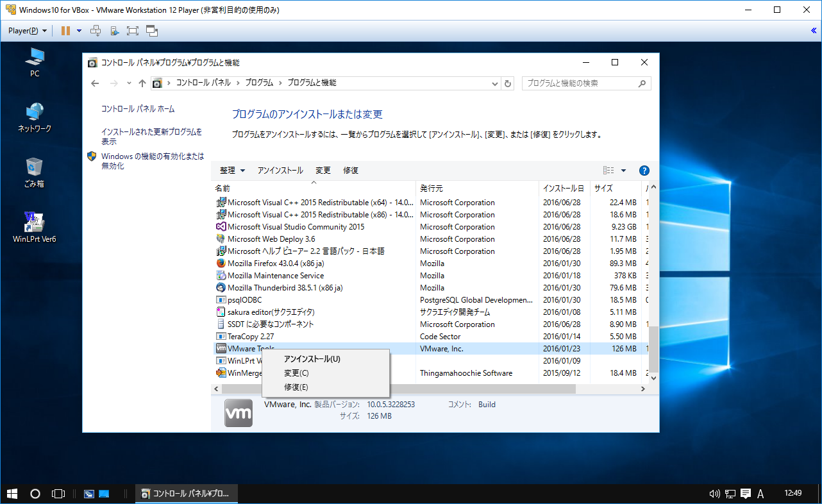Select the SSDT に必要なコンポーネント row
Viewport: 822px width, 504px height.
[430, 324]
